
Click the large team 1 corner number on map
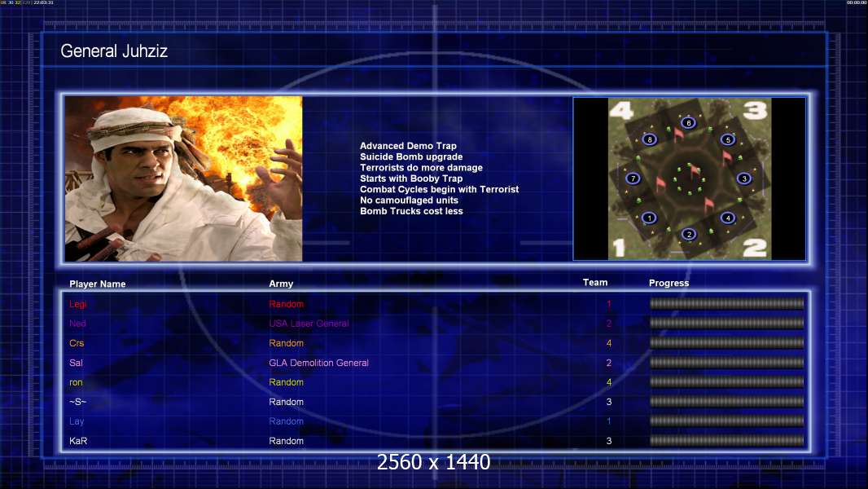pyautogui.click(x=619, y=248)
